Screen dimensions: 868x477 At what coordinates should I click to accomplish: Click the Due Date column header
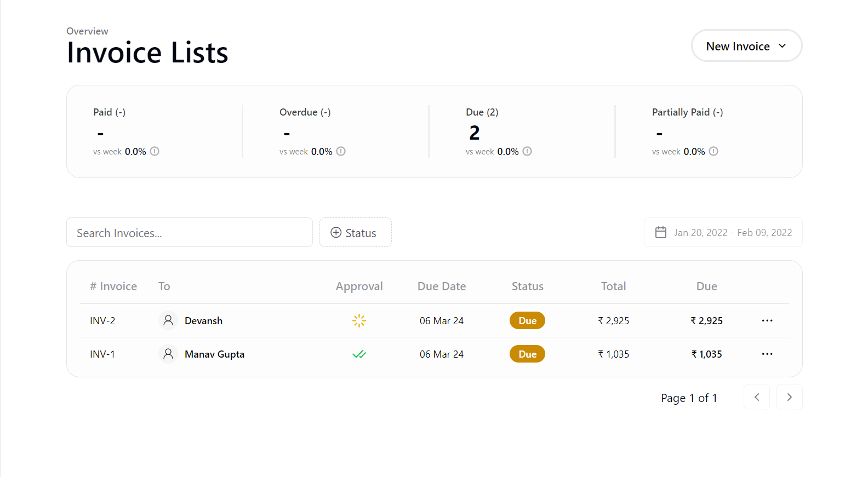coord(442,286)
